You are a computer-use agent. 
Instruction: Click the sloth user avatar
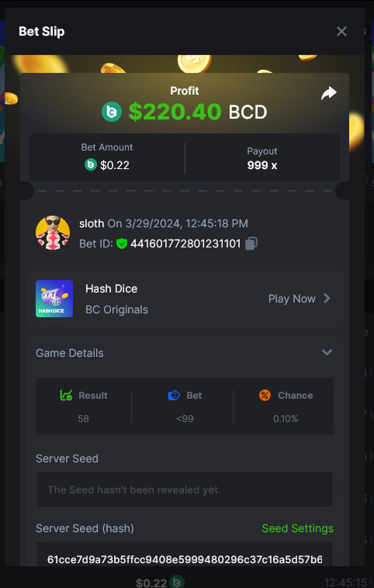pos(53,233)
